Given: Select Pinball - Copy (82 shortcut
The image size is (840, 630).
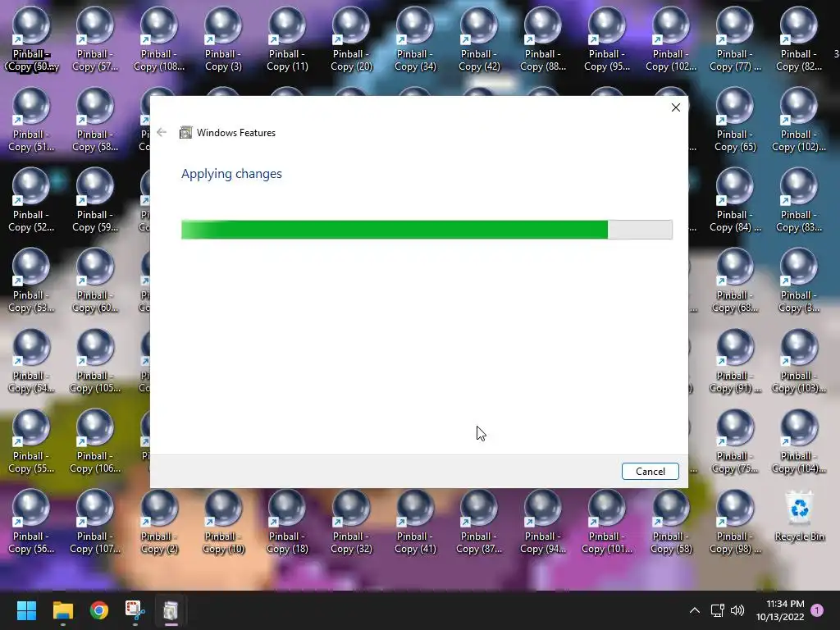Looking at the screenshot, I should point(799,40).
